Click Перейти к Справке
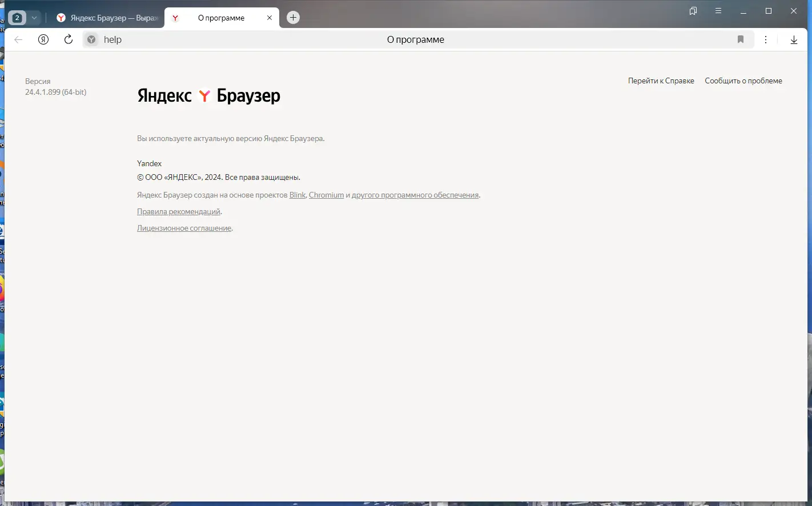The height and width of the screenshot is (506, 812). (661, 81)
